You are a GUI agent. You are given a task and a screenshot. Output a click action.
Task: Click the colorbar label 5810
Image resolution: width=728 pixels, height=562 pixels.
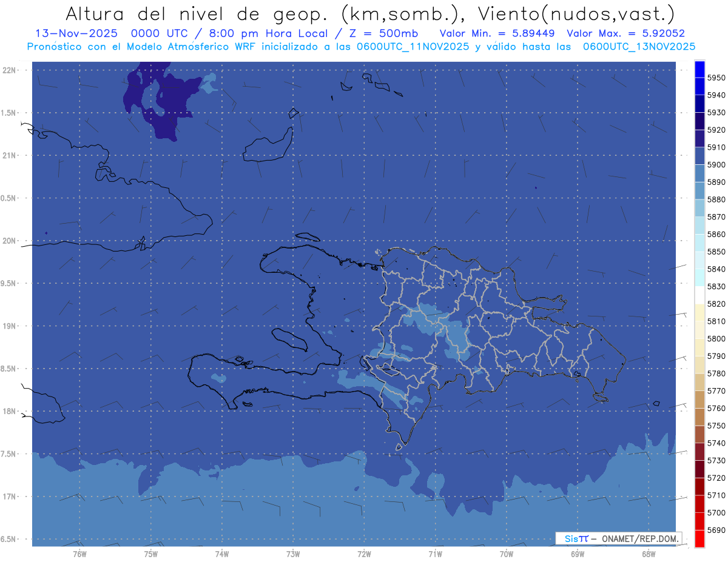pos(716,321)
